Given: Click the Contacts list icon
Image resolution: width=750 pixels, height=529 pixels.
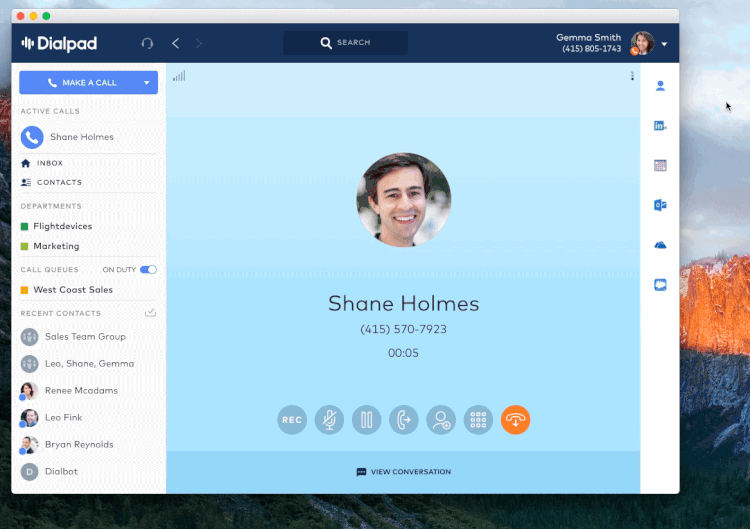Looking at the screenshot, I should pos(26,182).
